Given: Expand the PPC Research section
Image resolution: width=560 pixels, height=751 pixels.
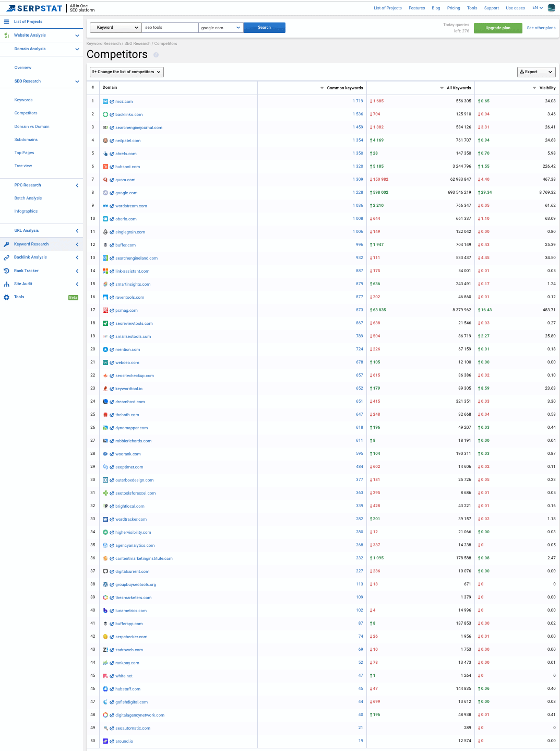Looking at the screenshot, I should pos(77,185).
